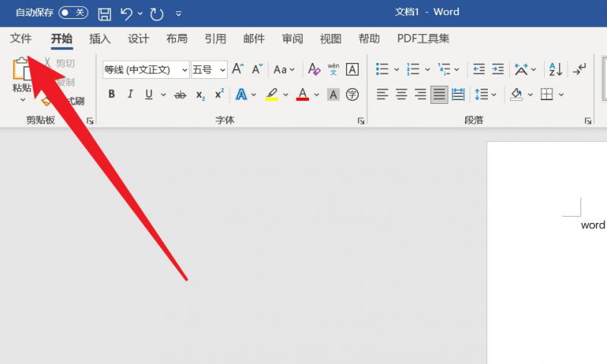The width and height of the screenshot is (607, 364).
Task: Apply yellow text highlight color
Action: click(272, 94)
